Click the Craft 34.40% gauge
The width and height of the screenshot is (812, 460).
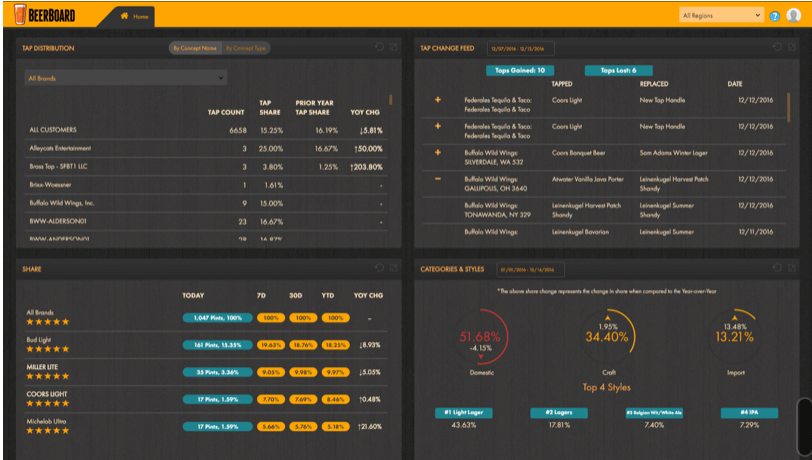[x=607, y=337]
